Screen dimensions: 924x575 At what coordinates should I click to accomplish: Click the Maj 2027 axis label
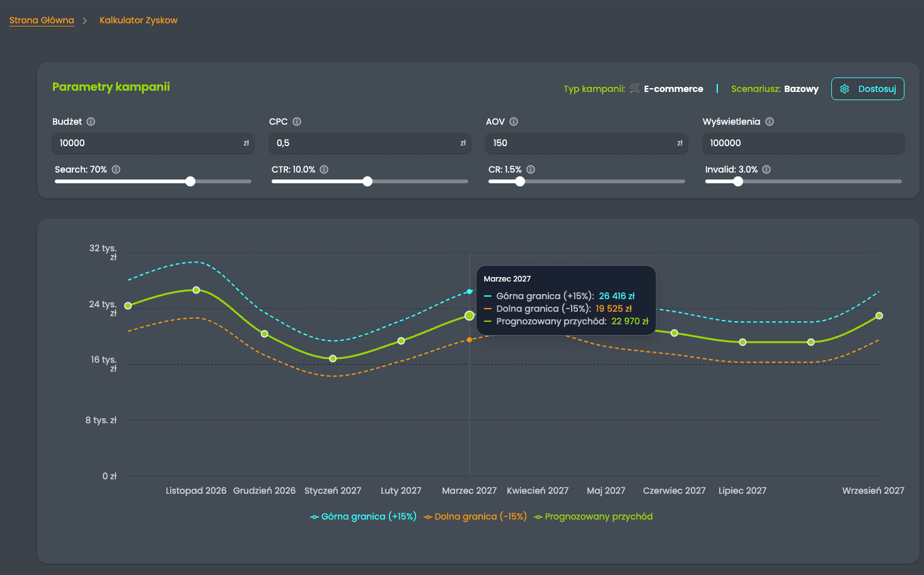[606, 491]
